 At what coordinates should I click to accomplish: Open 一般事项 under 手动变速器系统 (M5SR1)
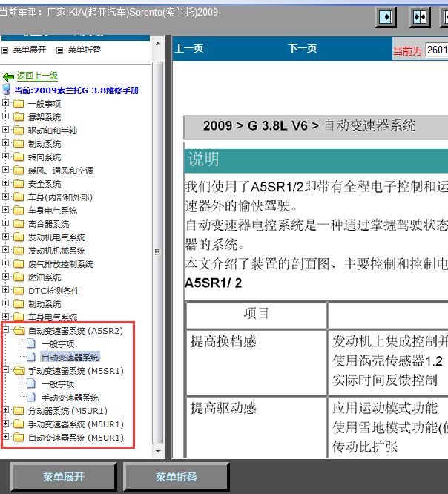click(58, 384)
